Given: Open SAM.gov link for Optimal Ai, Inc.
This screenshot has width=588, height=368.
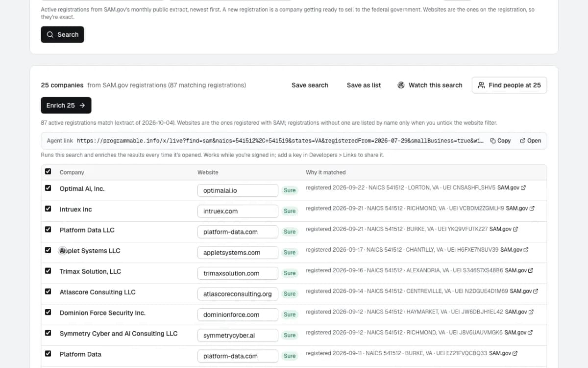Looking at the screenshot, I should [x=512, y=187].
